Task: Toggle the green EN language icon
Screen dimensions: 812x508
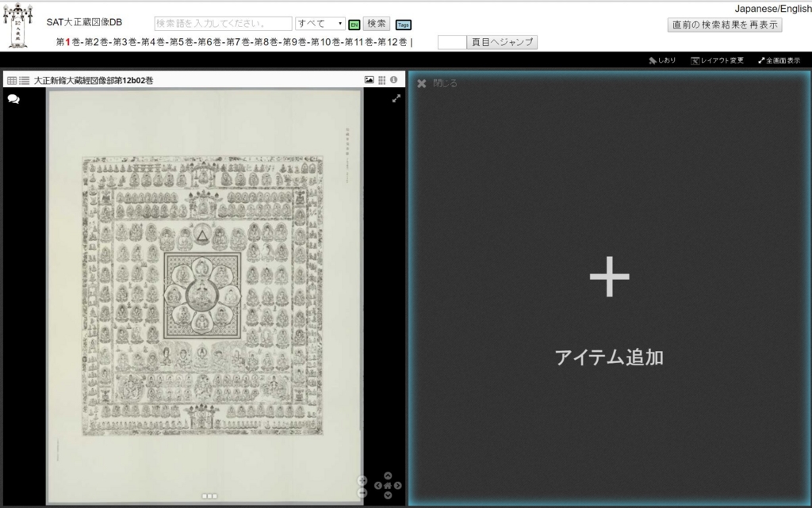Action: (x=354, y=25)
